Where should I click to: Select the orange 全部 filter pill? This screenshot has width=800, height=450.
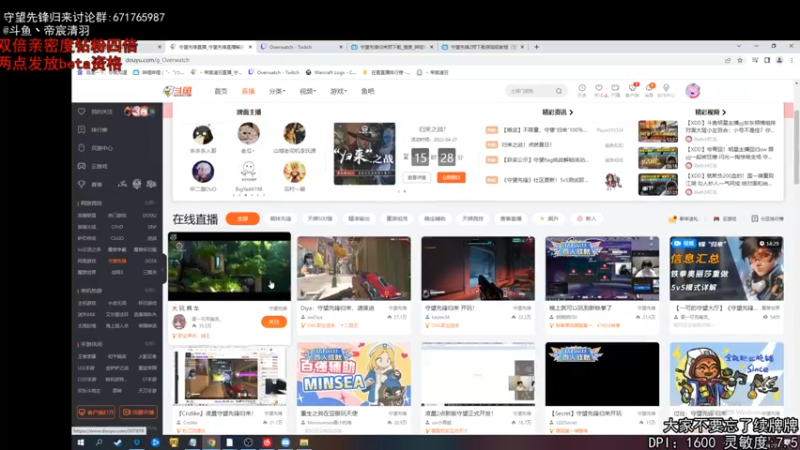coord(242,219)
